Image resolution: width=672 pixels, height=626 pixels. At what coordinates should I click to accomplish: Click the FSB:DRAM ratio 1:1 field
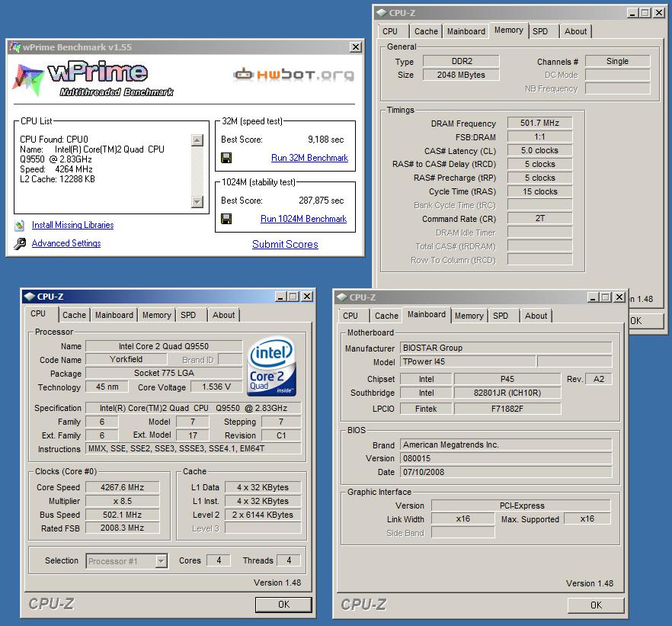point(540,136)
